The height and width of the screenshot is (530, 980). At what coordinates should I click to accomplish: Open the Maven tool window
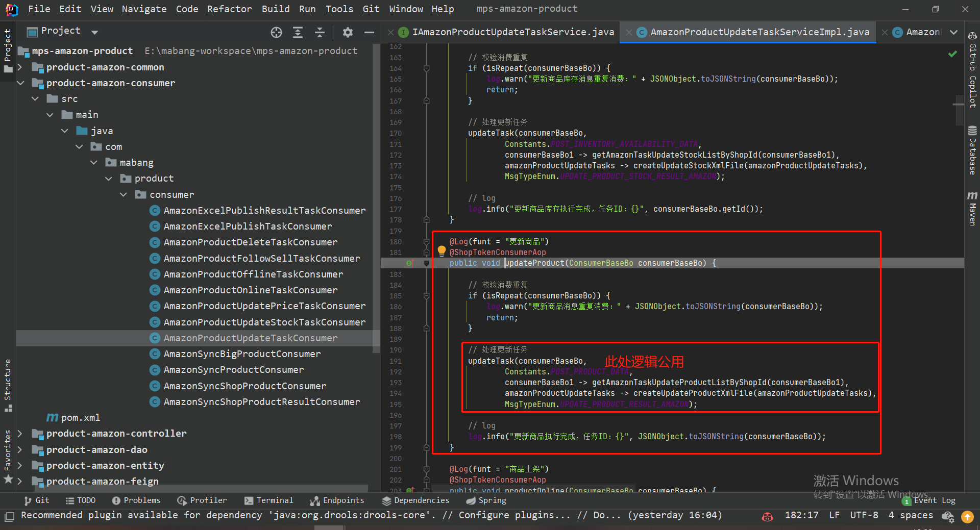[972, 209]
